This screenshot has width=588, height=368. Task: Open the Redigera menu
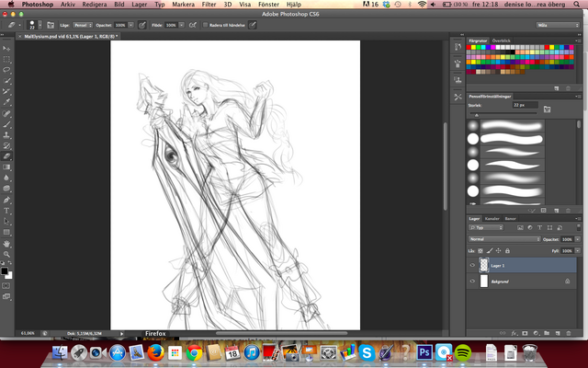tap(95, 5)
